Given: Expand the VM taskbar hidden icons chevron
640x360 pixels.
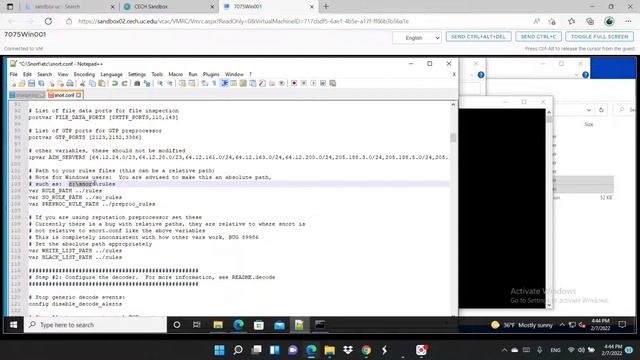Looking at the screenshot, I should (562, 325).
